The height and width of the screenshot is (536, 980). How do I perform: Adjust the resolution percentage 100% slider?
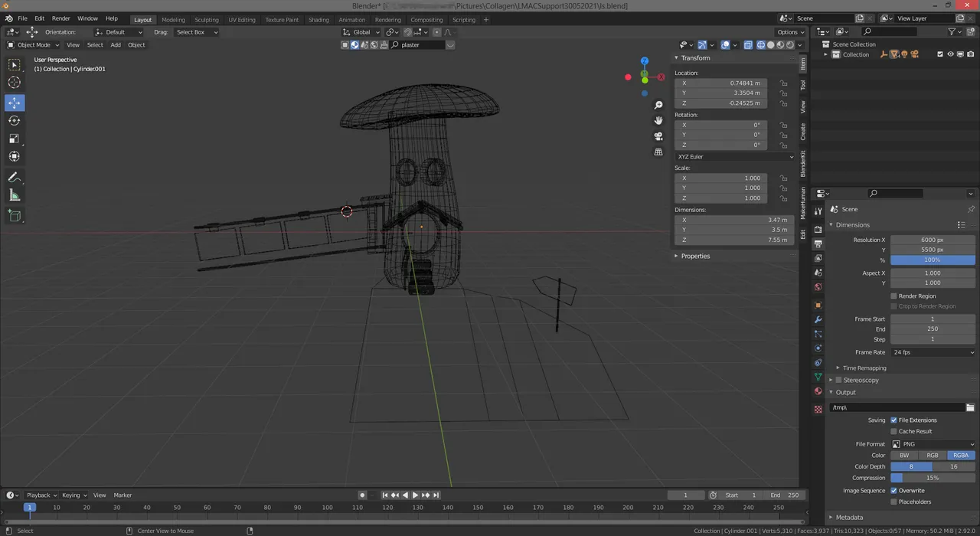point(933,260)
